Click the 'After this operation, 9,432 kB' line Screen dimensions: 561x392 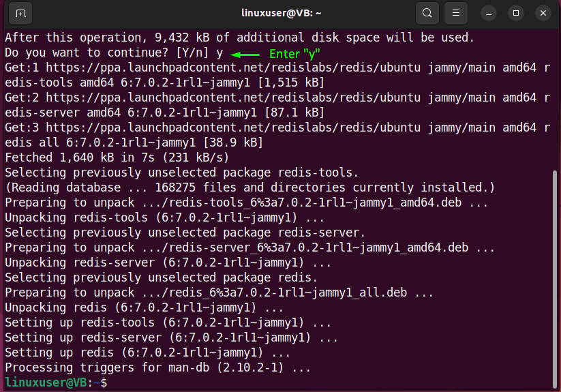click(240, 37)
